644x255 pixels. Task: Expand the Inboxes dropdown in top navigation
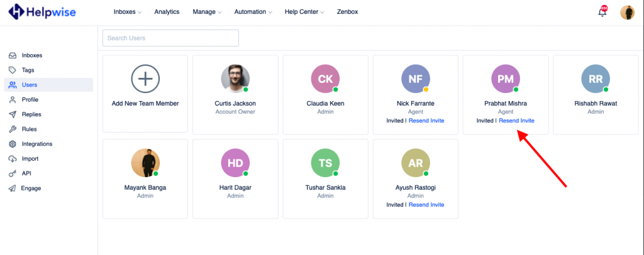coord(128,12)
